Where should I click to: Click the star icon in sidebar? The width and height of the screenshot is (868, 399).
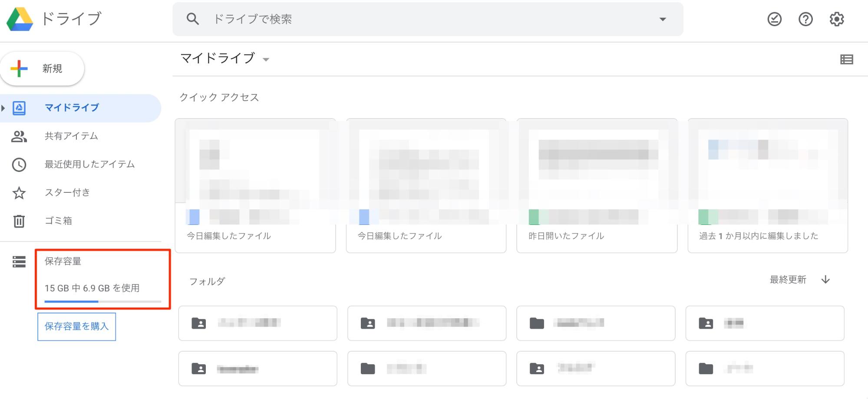click(19, 193)
